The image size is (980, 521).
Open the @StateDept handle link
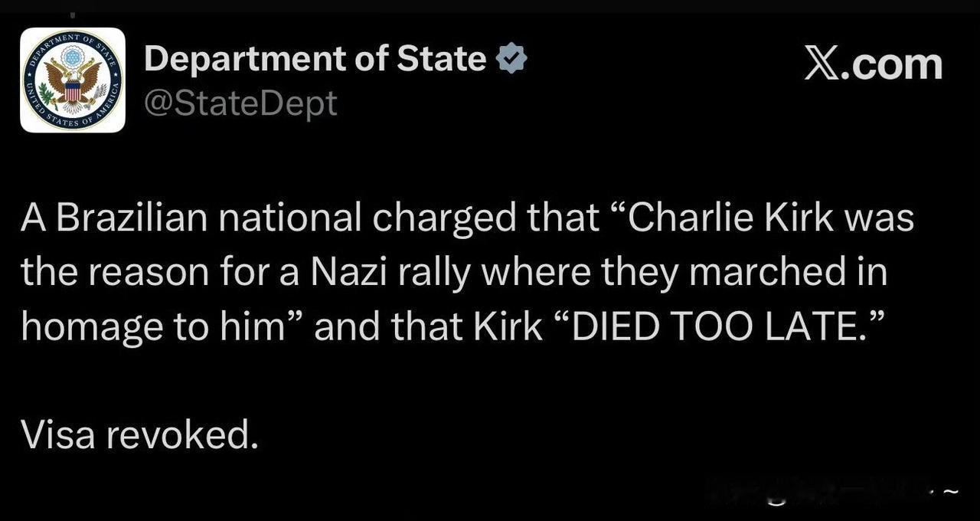pyautogui.click(x=240, y=102)
